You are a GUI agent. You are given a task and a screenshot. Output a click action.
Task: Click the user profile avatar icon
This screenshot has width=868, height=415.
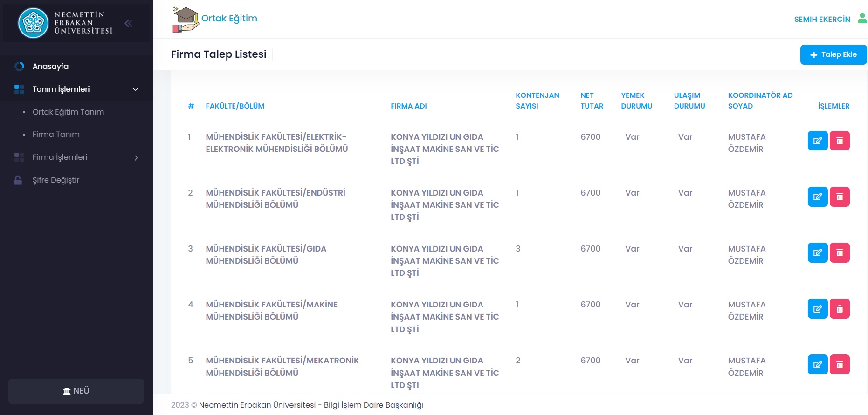coord(862,19)
